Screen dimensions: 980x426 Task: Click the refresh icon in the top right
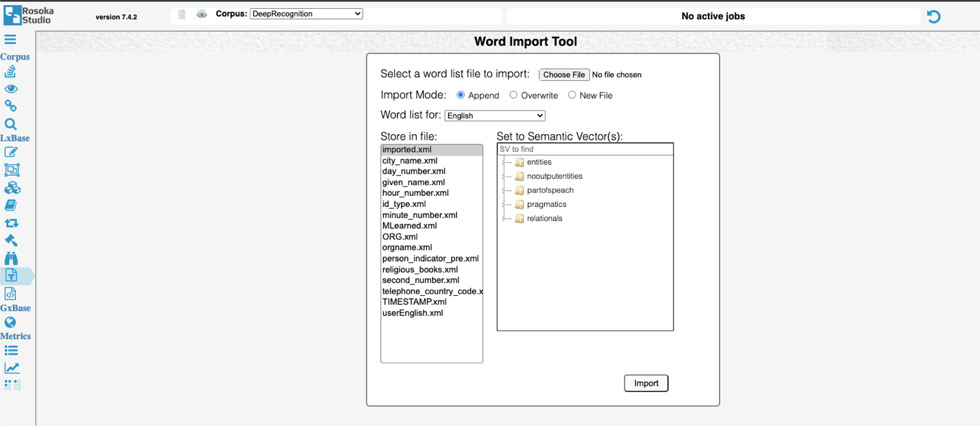click(x=933, y=16)
